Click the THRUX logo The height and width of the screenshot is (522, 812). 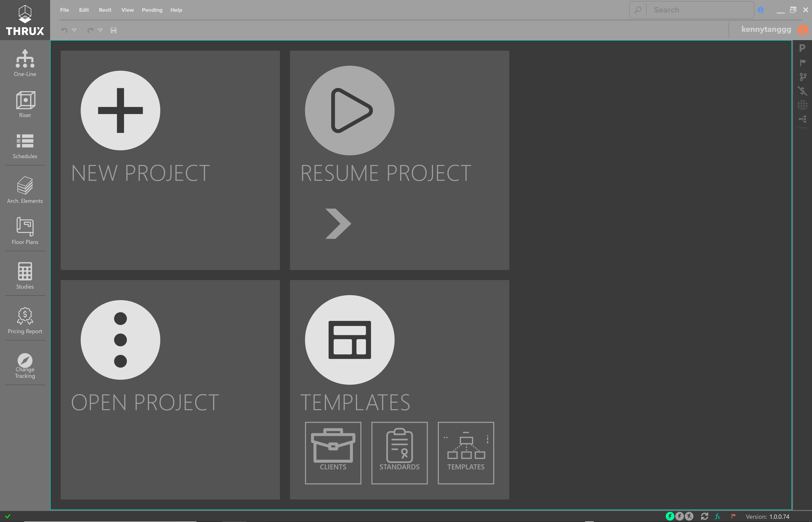coord(25,20)
